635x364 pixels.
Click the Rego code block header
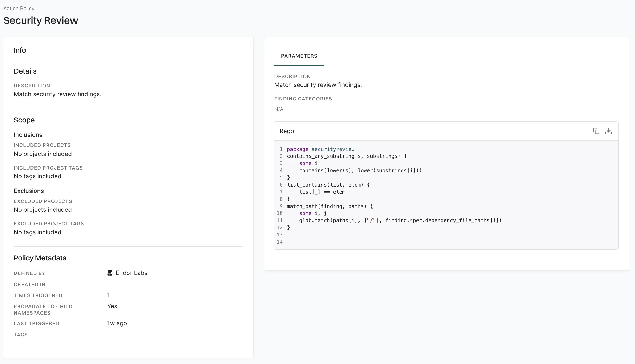coord(287,131)
